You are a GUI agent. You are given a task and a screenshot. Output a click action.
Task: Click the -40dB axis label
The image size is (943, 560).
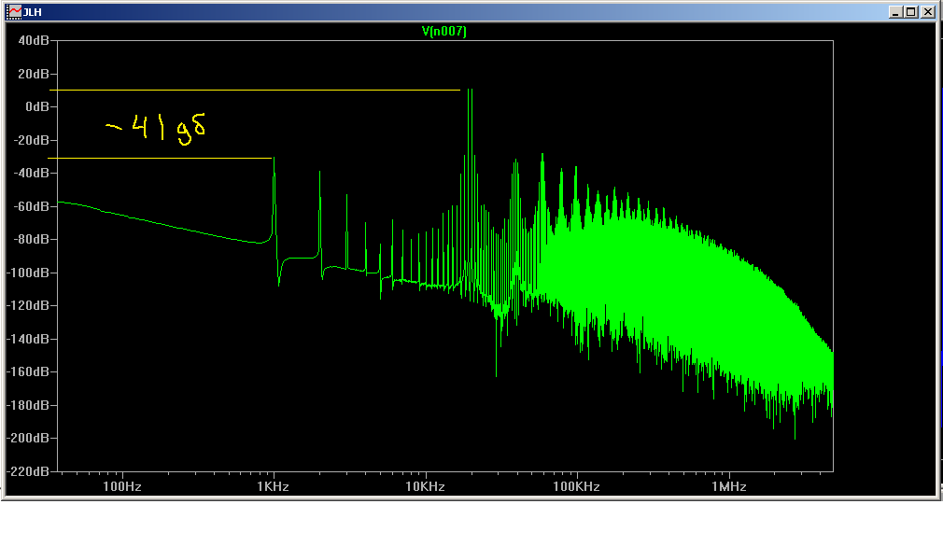click(31, 174)
